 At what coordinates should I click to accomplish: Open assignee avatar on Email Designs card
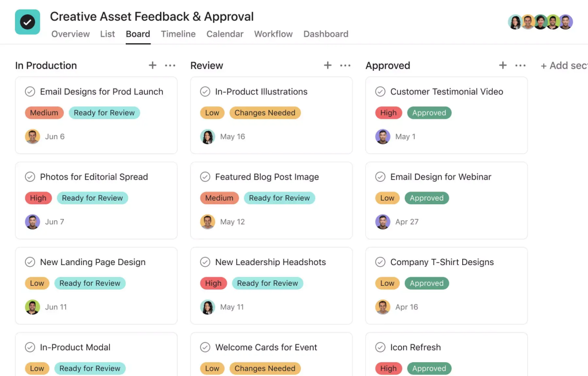(33, 137)
